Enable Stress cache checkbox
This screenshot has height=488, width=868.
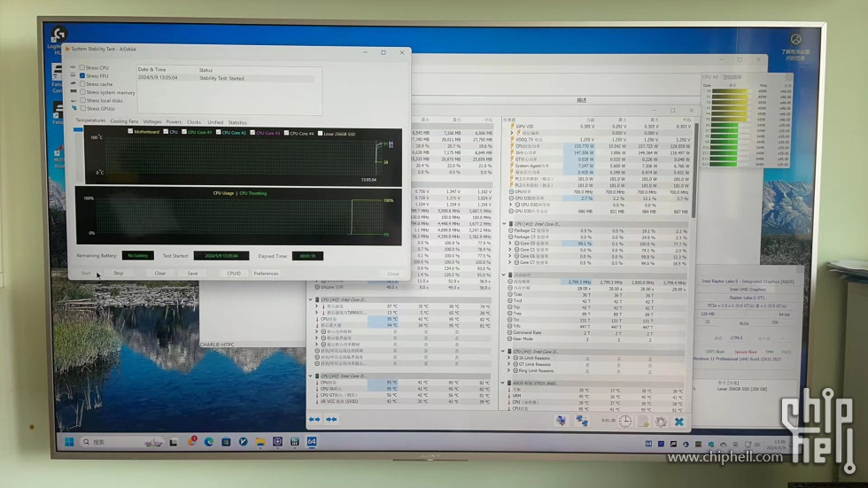coord(81,84)
